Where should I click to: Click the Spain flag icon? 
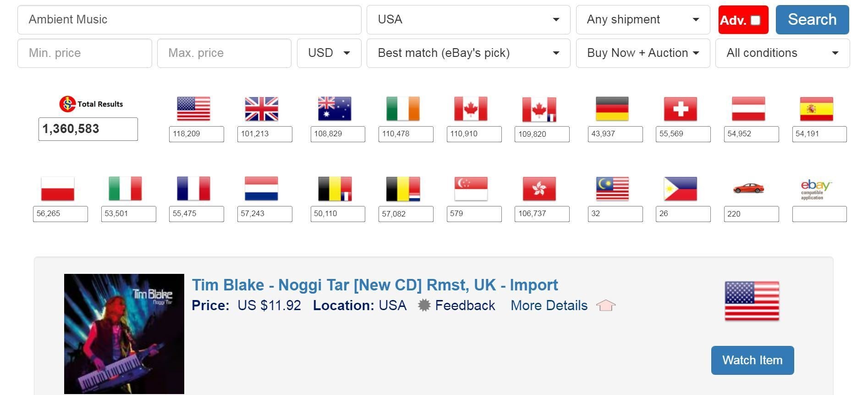pos(816,109)
